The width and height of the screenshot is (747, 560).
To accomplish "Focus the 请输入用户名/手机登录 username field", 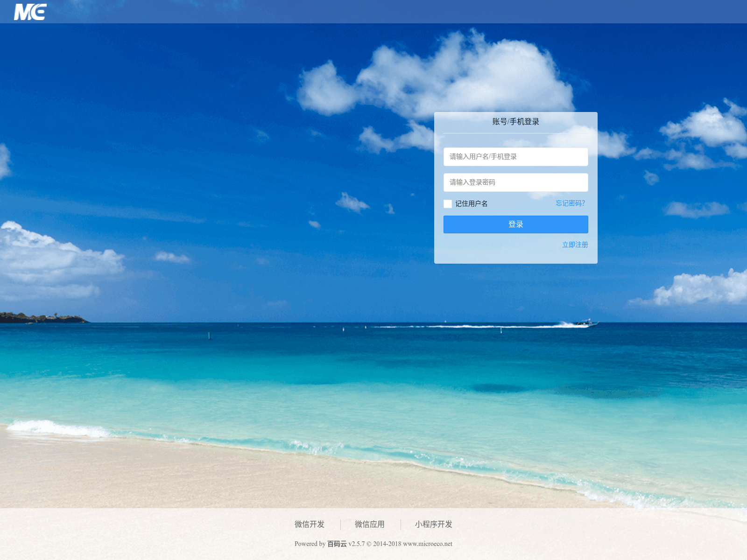I will (515, 157).
